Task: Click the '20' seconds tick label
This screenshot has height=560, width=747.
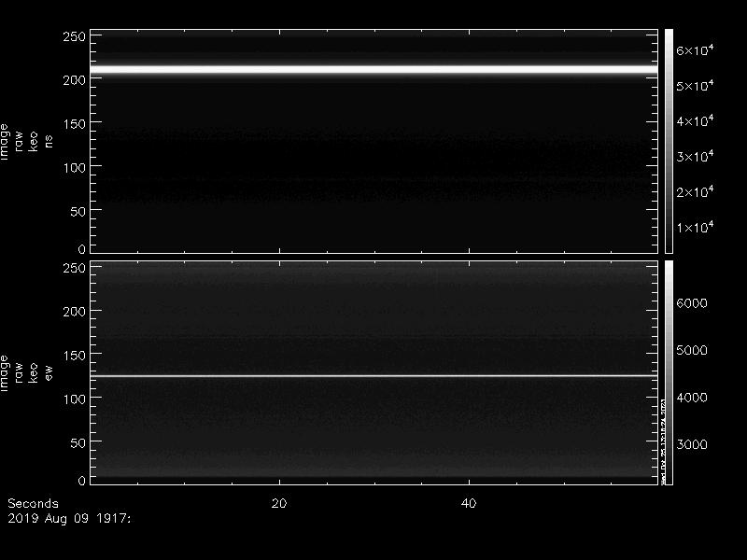Action: coord(279,503)
